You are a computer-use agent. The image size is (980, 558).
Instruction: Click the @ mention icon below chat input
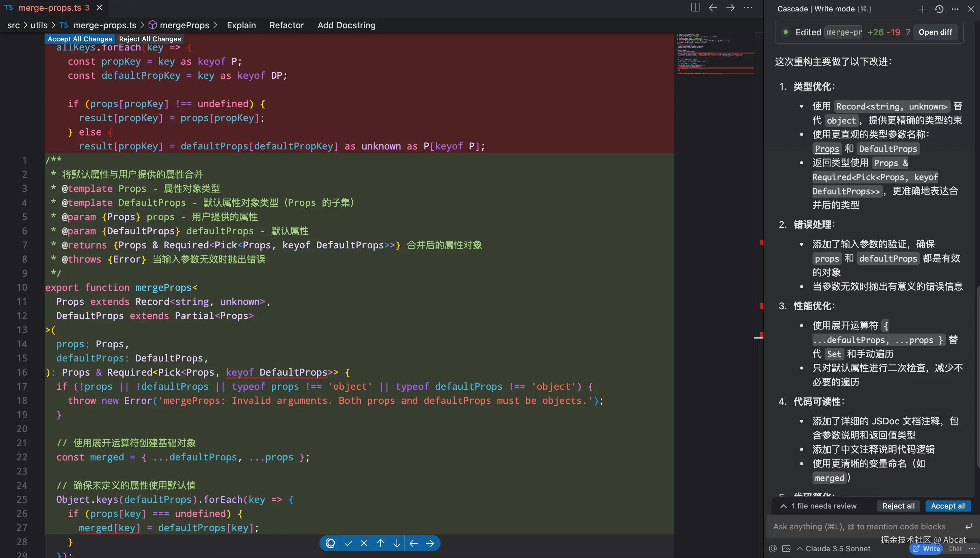pos(773,549)
